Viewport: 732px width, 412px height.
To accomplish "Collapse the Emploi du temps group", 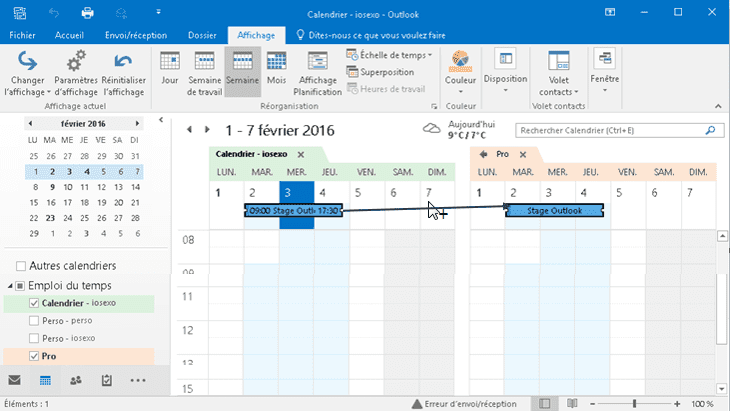I will click(x=10, y=286).
